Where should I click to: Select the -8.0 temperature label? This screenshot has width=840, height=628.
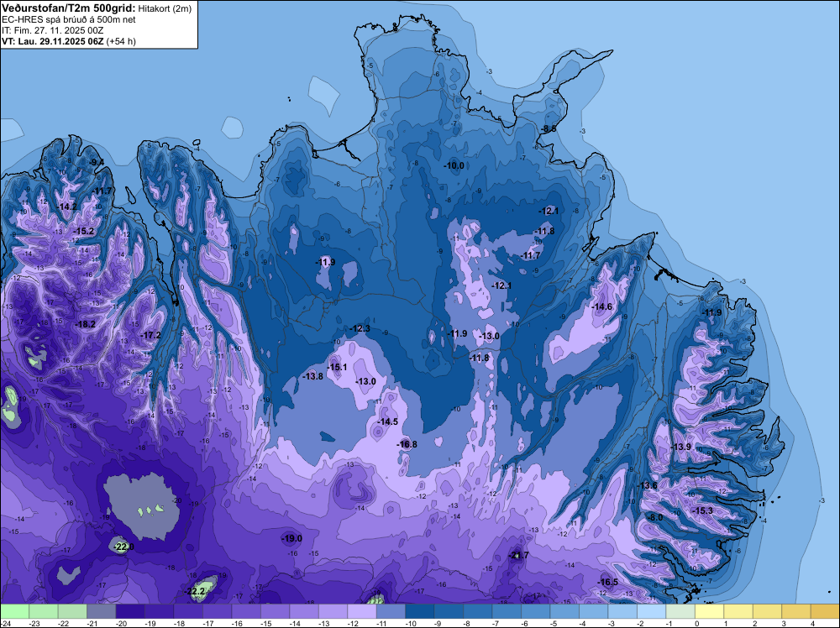654,518
